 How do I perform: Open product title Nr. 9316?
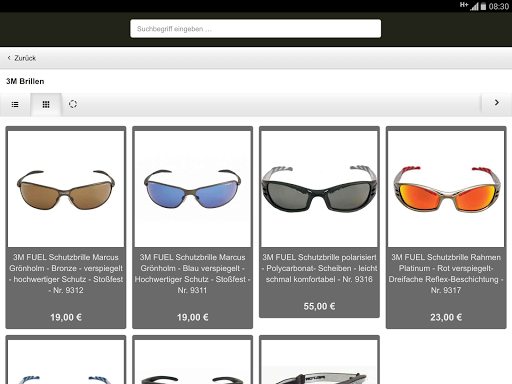(319, 268)
